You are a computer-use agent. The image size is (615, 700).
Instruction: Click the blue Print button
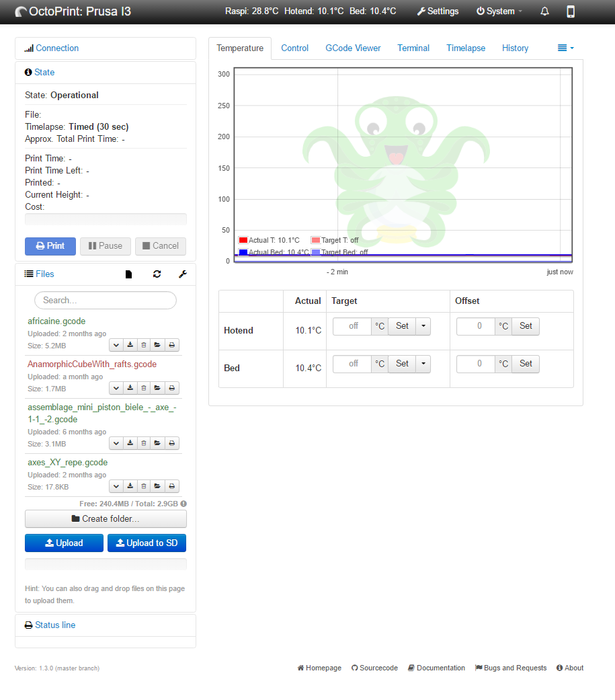(x=50, y=246)
